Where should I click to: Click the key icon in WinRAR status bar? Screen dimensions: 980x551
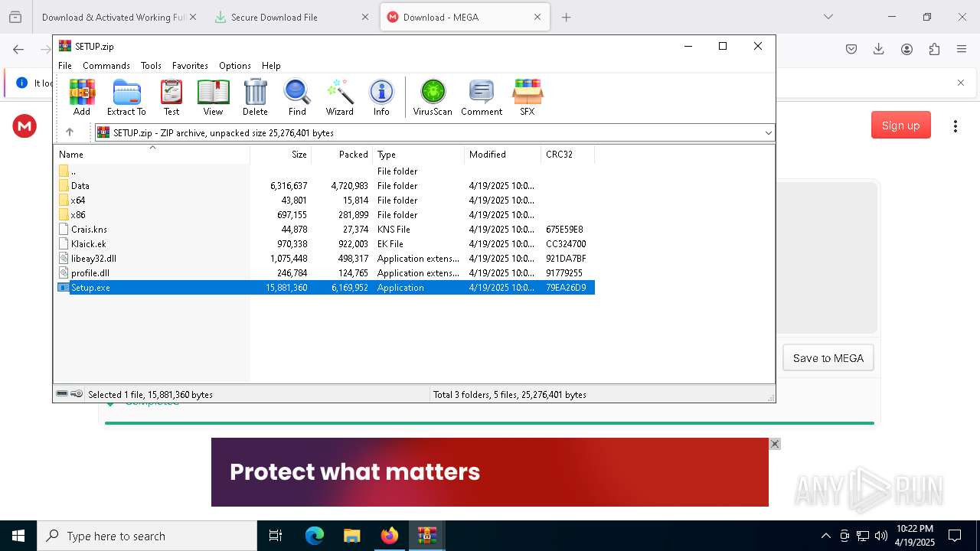(77, 394)
